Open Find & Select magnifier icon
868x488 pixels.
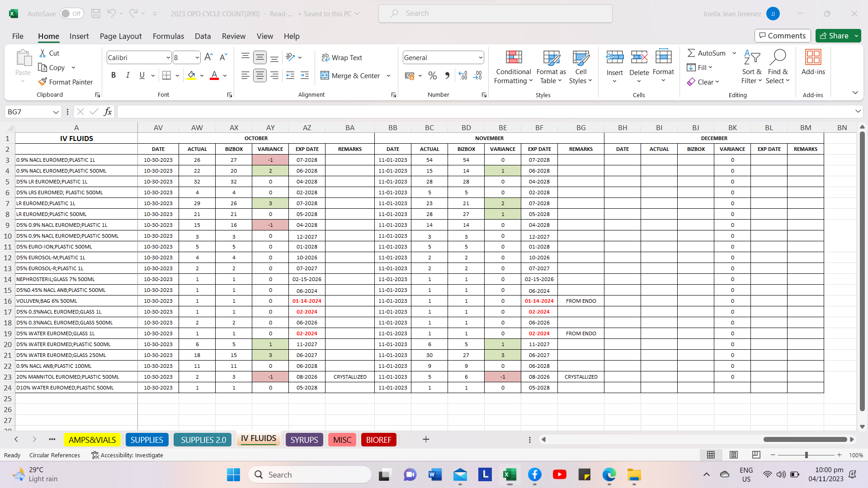(778, 57)
